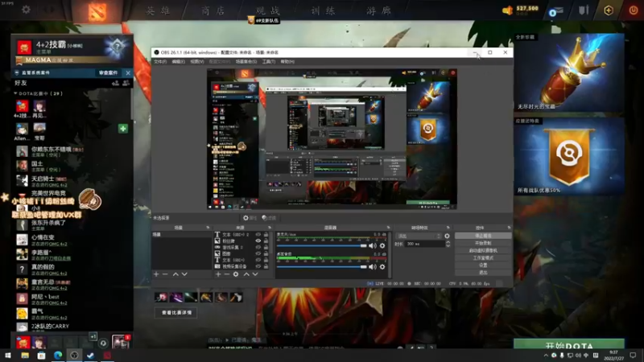The height and width of the screenshot is (362, 644).
Task: Pop out the Scenes dock panel icon
Action: [208, 228]
